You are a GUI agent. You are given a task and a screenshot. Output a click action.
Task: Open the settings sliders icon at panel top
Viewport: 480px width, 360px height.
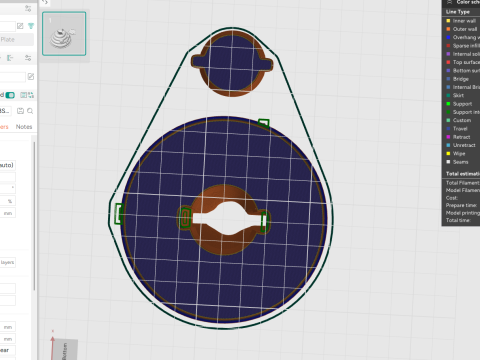(x=28, y=9)
